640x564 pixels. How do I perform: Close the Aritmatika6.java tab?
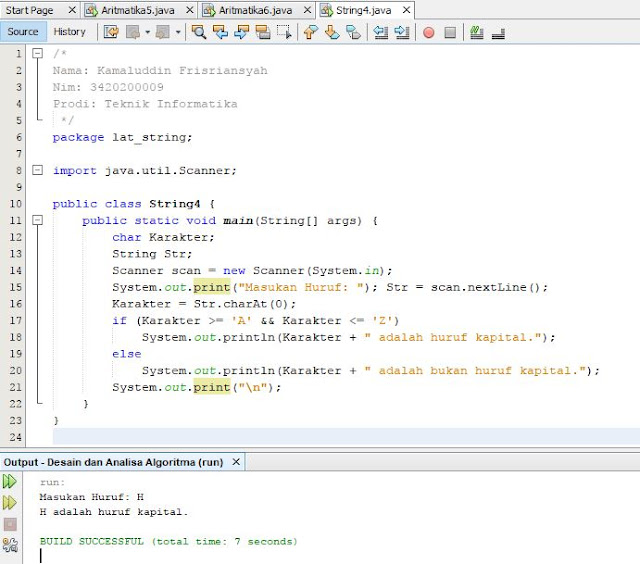click(x=307, y=10)
